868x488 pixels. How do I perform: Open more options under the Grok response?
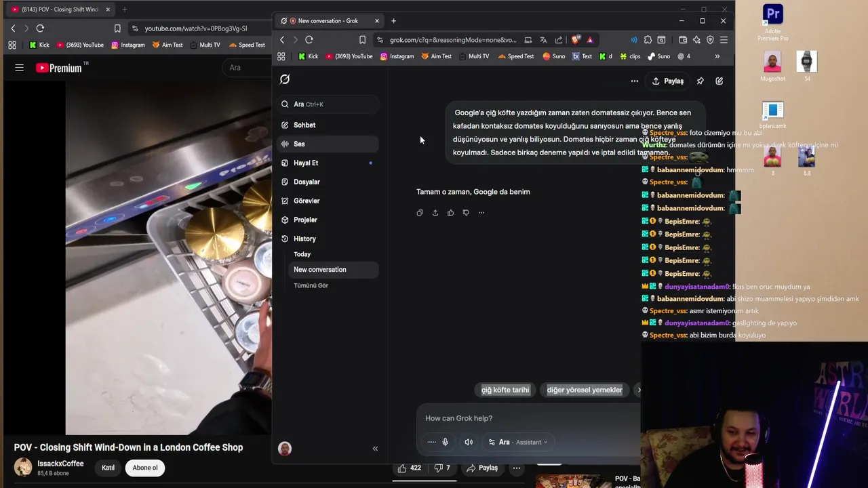tap(481, 213)
